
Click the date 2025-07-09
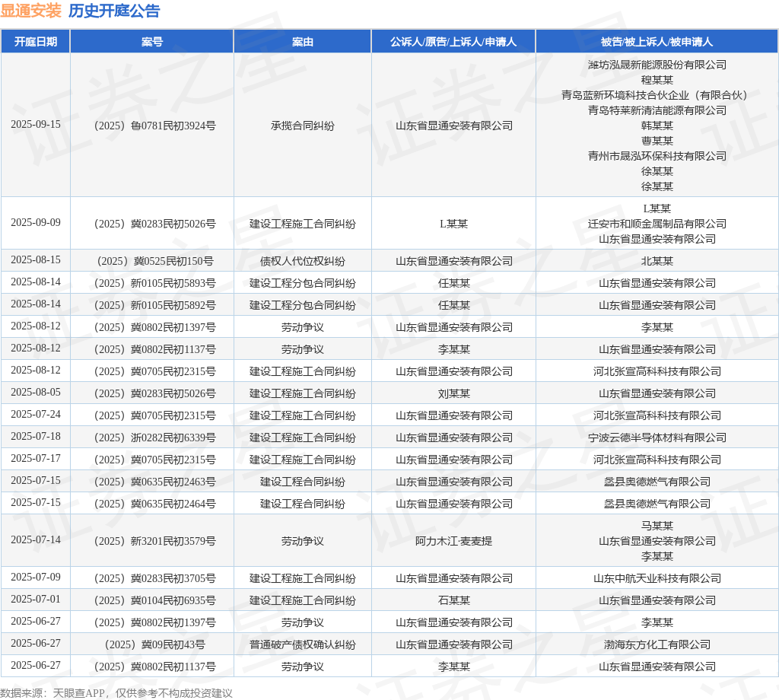pos(36,577)
